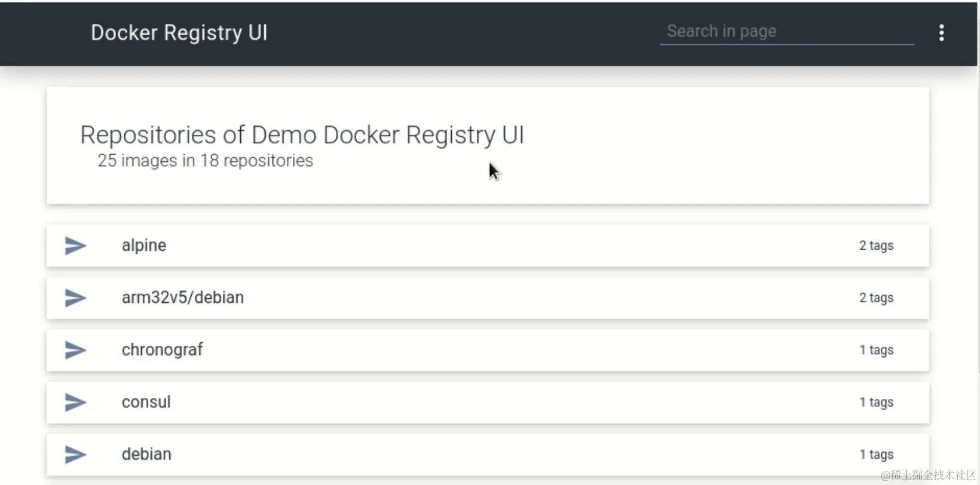
Task: Click the 1 tags label for chronograf
Action: (876, 350)
